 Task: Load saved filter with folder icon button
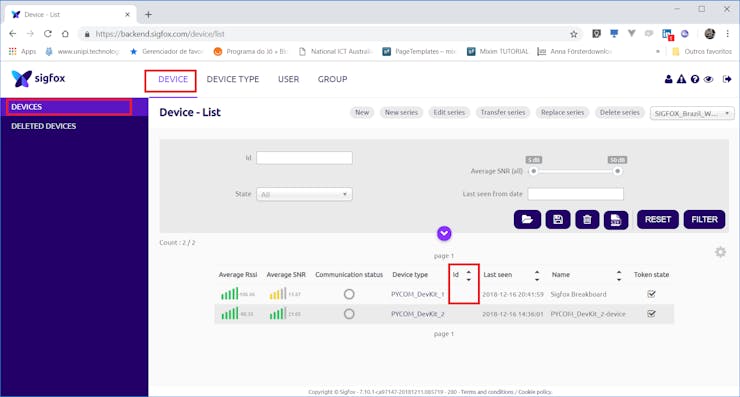[527, 220]
